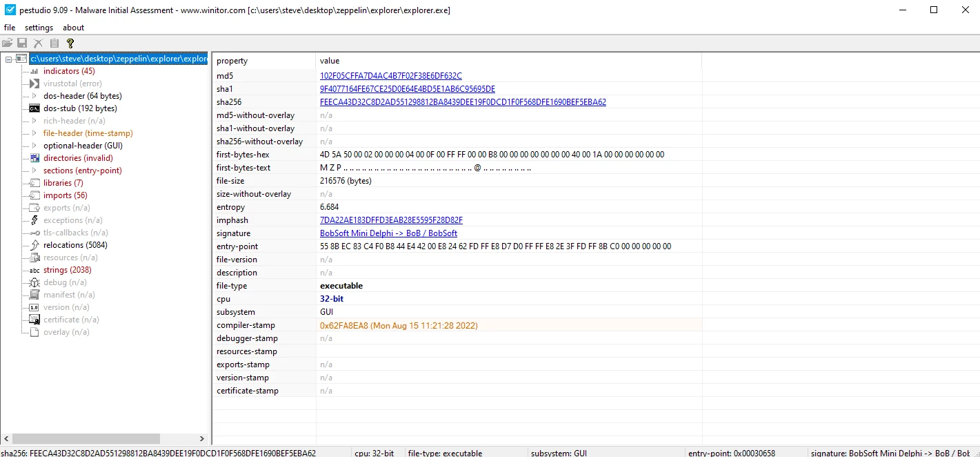This screenshot has height=457, width=980.
Task: Click the clipboard report toolbar icon
Action: point(54,43)
